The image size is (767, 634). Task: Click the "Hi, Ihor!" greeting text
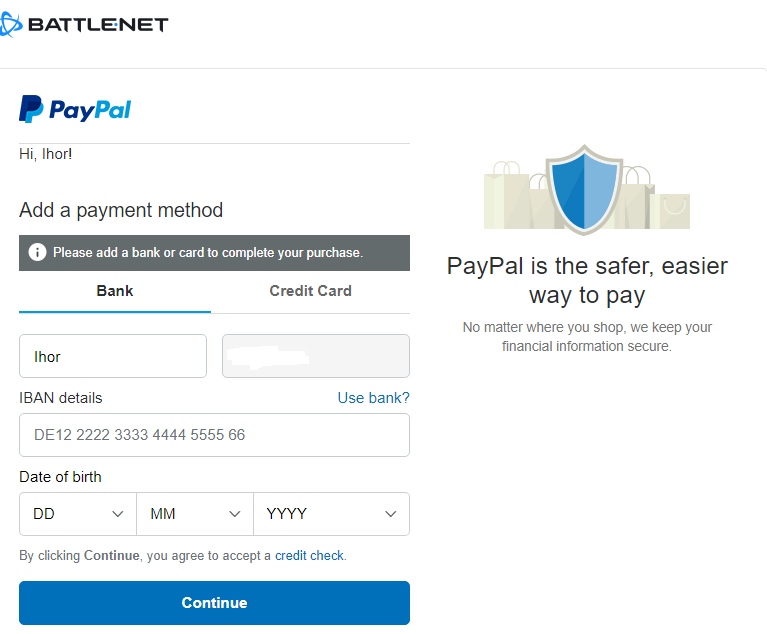[46, 154]
